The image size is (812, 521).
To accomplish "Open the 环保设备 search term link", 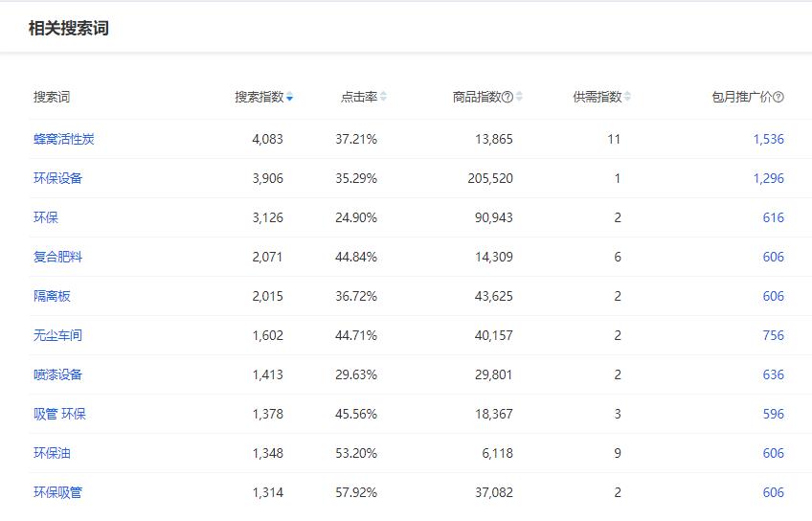I will coord(57,178).
